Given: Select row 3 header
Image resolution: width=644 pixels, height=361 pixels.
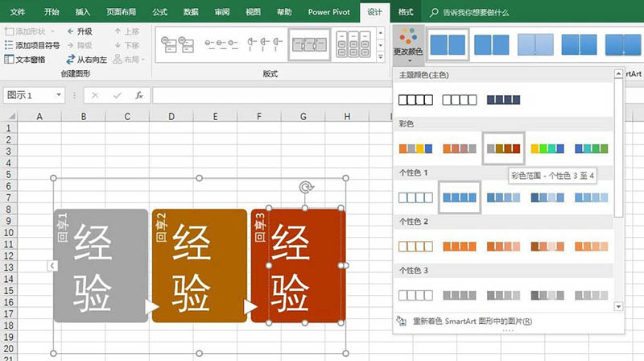Looking at the screenshot, I should 8,151.
